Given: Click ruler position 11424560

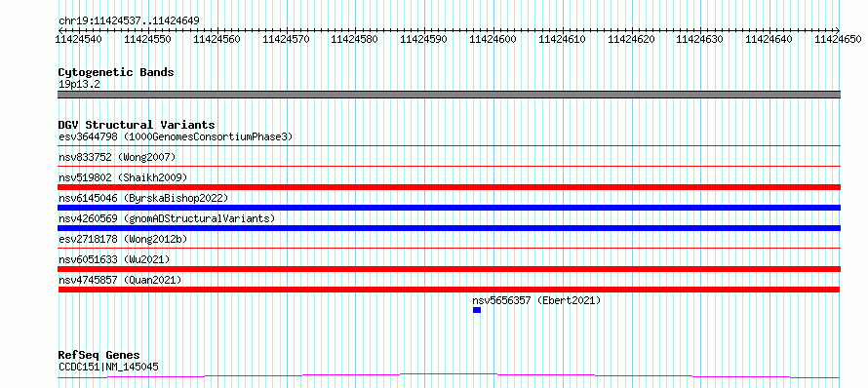Looking at the screenshot, I should 217,39.
